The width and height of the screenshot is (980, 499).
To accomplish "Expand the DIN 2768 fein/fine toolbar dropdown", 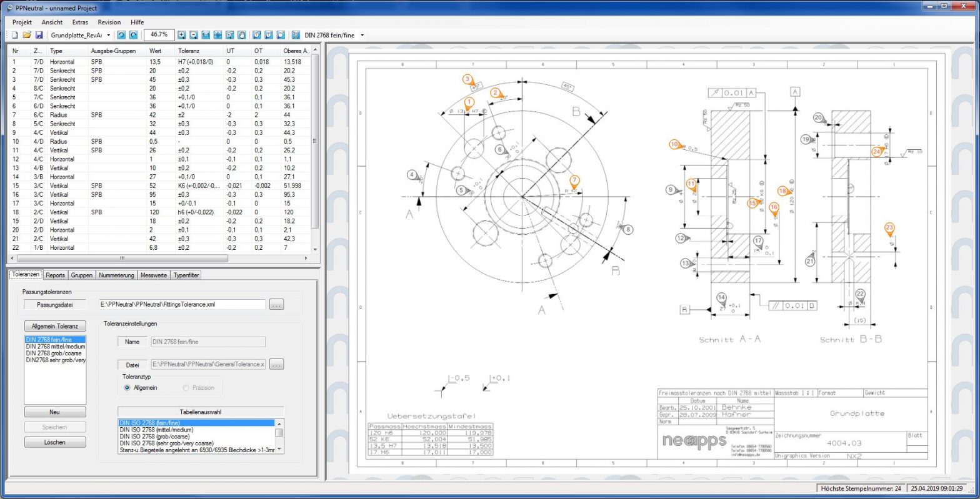I will 362,36.
